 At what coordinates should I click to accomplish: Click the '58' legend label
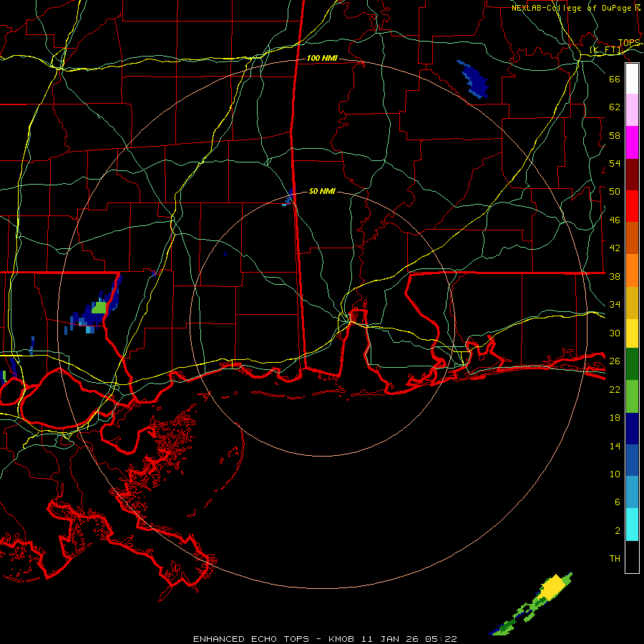click(x=615, y=135)
